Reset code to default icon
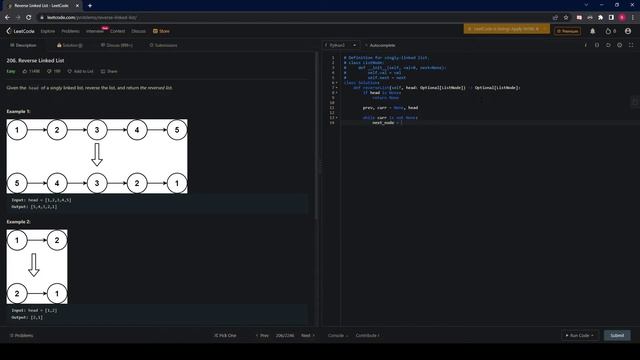 click(x=608, y=45)
